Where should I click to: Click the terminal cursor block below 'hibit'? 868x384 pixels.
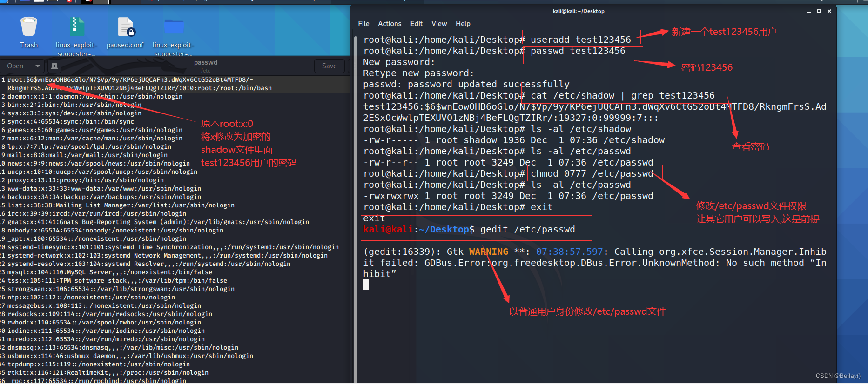[x=366, y=285]
